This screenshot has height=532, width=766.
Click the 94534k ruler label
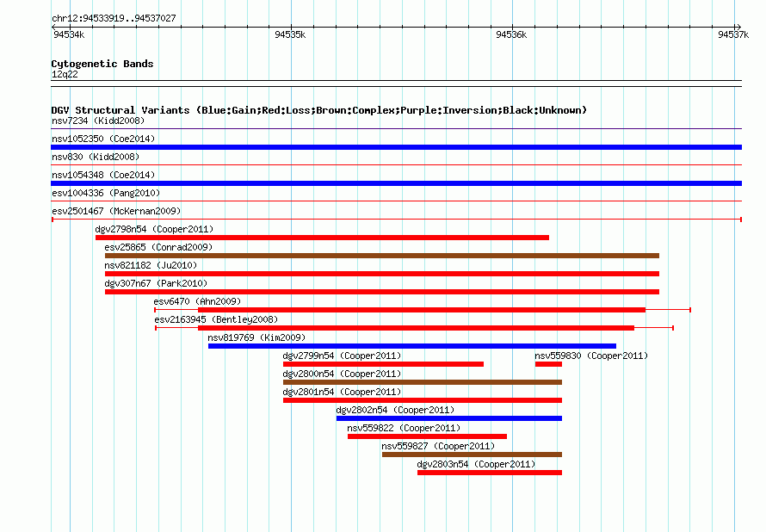69,34
